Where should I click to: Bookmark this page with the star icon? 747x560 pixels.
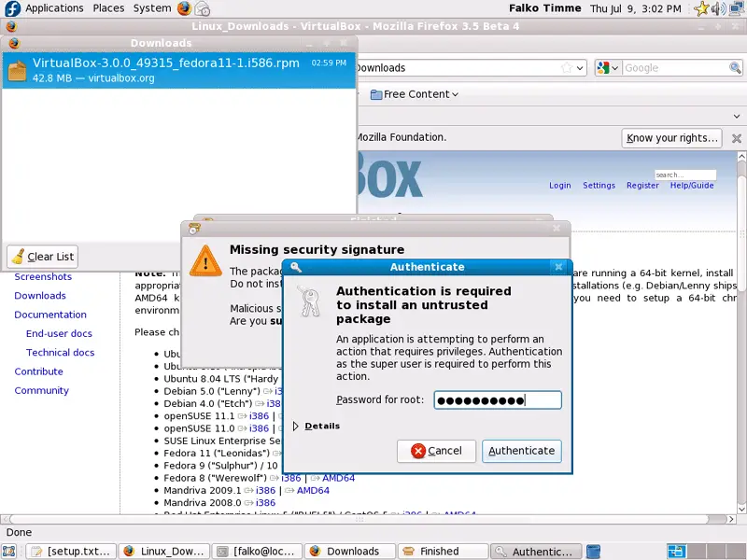[x=567, y=67]
